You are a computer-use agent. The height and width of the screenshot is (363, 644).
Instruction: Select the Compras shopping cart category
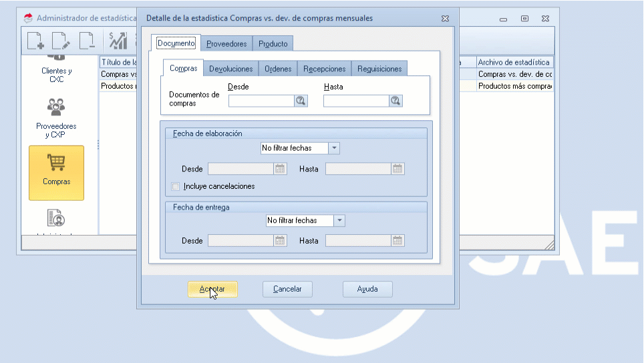[56, 171]
